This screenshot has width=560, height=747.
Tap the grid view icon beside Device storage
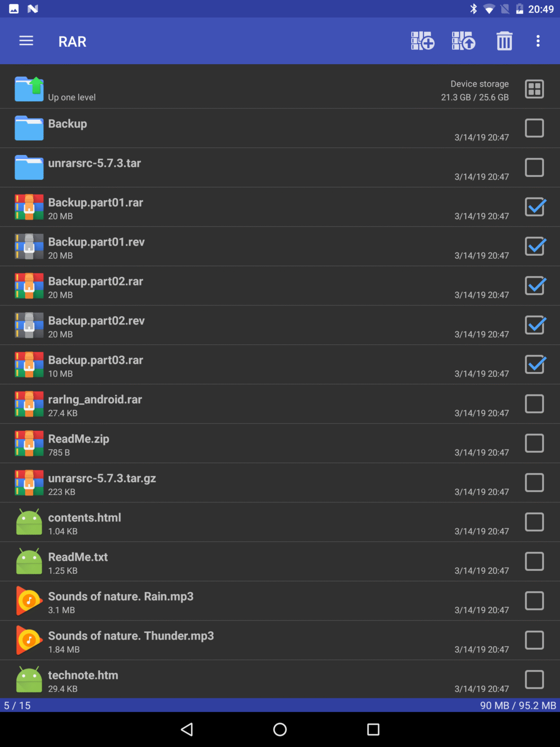[x=534, y=89]
